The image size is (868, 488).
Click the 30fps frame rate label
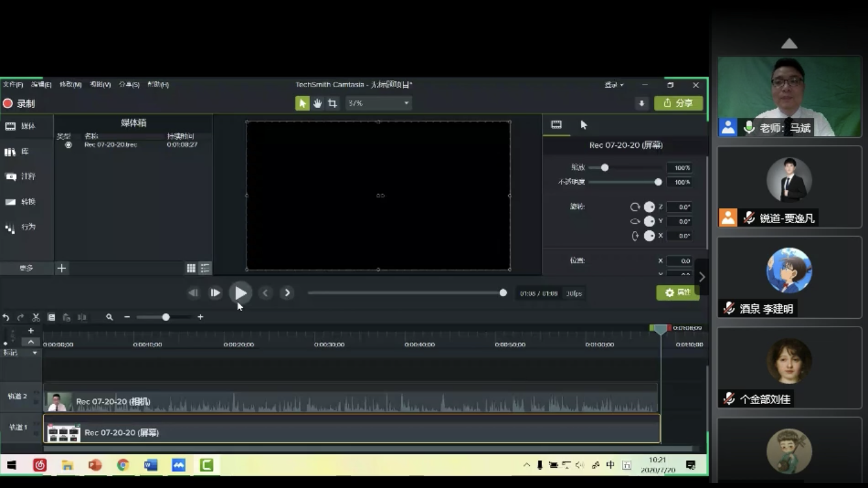coord(574,293)
